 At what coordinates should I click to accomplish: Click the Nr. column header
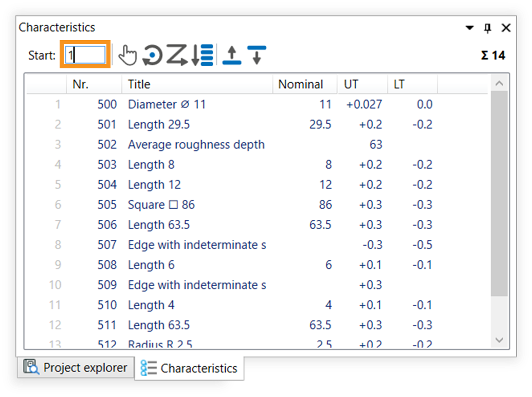pyautogui.click(x=94, y=84)
